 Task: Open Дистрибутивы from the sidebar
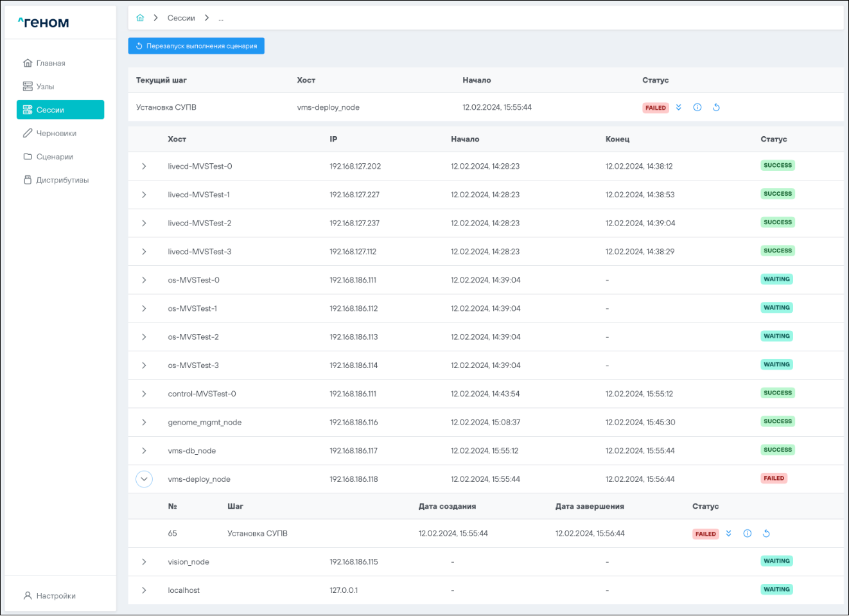(62, 180)
